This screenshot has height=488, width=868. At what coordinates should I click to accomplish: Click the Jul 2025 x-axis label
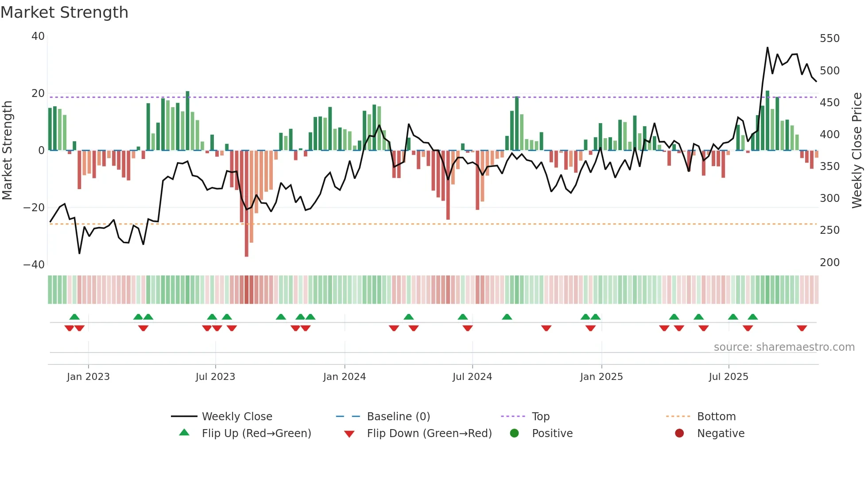click(728, 376)
